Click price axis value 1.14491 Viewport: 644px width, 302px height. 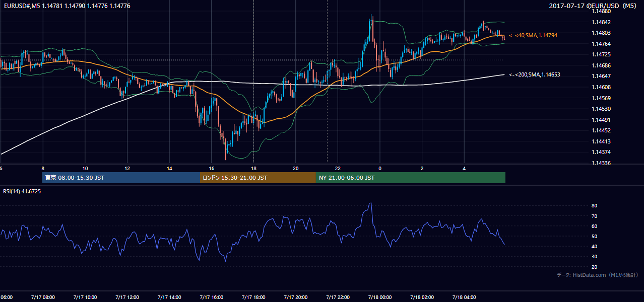[x=601, y=120]
